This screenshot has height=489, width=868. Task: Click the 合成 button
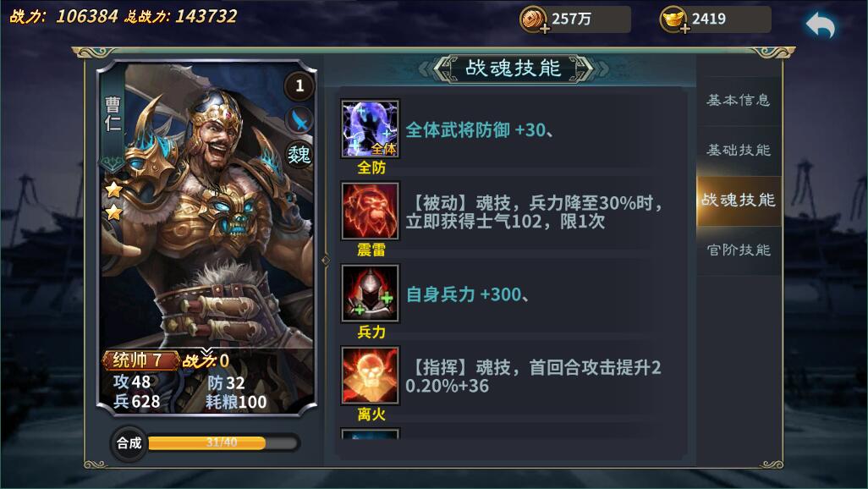129,443
